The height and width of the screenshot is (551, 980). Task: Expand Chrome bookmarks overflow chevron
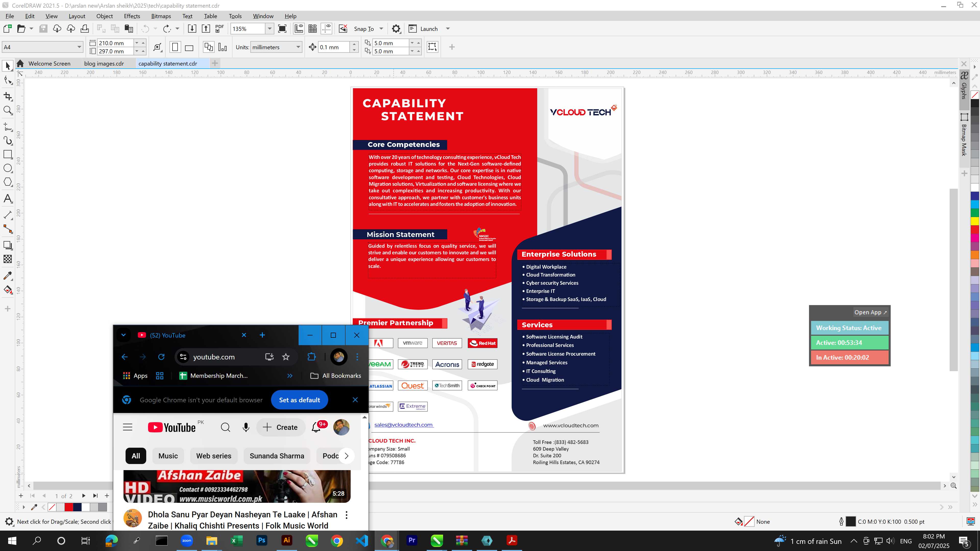click(290, 376)
